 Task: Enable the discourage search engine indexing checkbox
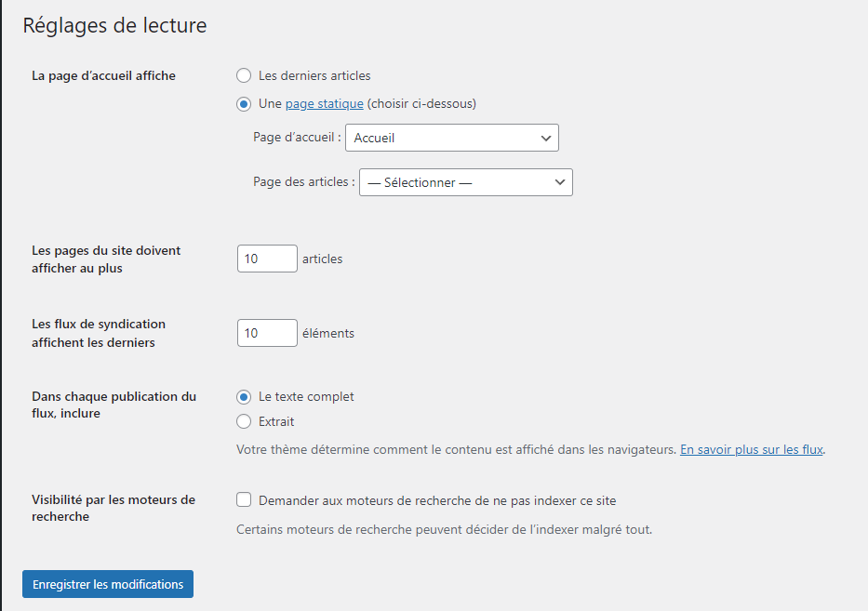coord(243,499)
